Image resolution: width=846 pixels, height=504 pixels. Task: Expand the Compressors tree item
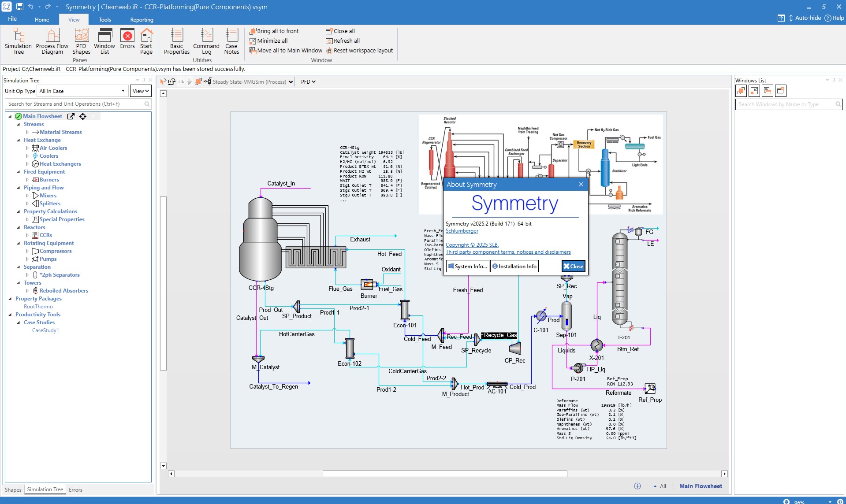click(x=27, y=251)
